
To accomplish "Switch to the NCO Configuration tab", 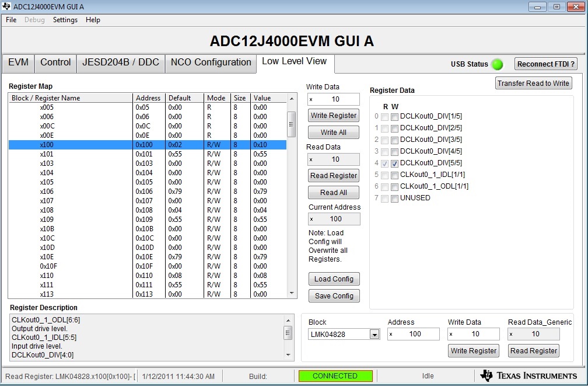I will [x=211, y=62].
